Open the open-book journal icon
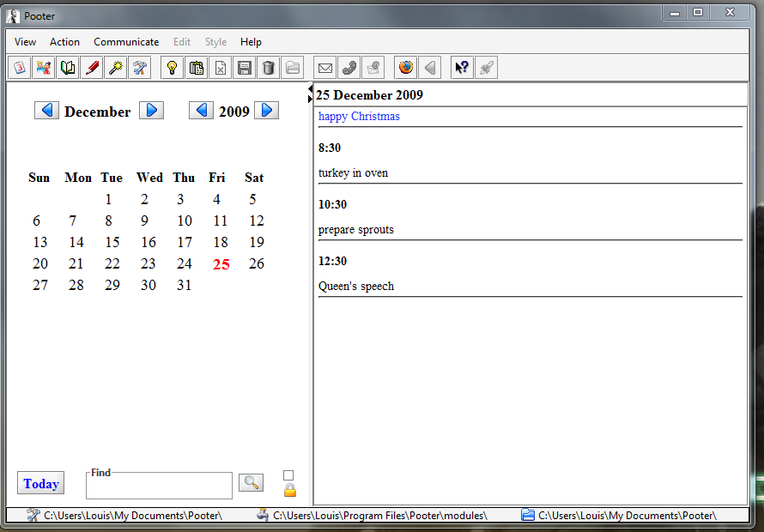 point(68,68)
